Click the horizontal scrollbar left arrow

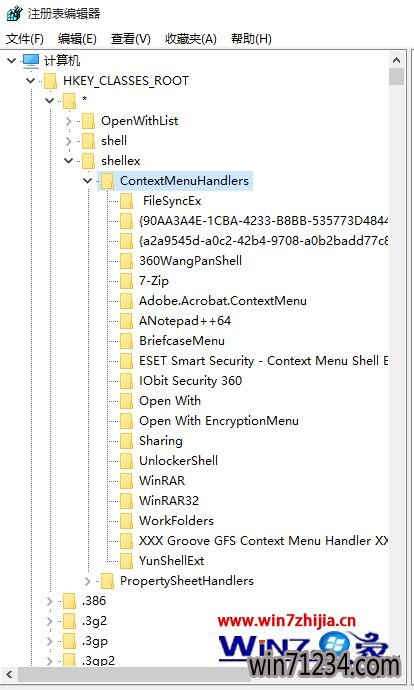(x=10, y=674)
